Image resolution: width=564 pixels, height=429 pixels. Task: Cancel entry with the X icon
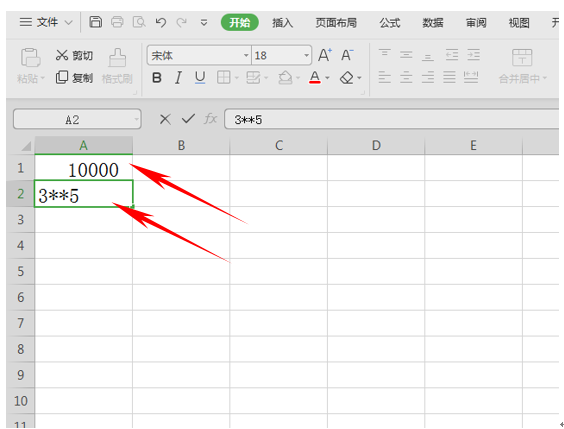pos(165,119)
